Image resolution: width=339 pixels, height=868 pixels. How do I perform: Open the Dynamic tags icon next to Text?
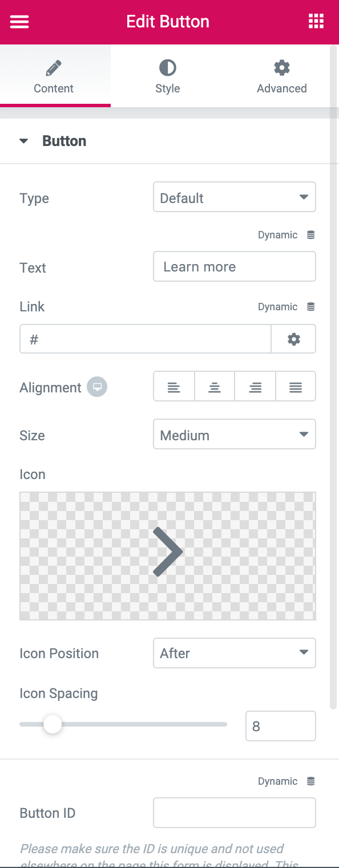pyautogui.click(x=310, y=234)
